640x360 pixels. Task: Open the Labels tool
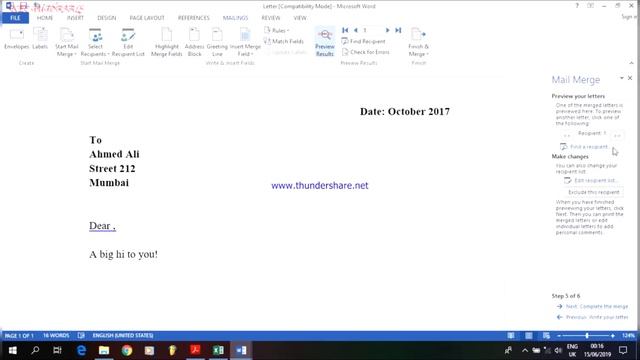pos(40,39)
